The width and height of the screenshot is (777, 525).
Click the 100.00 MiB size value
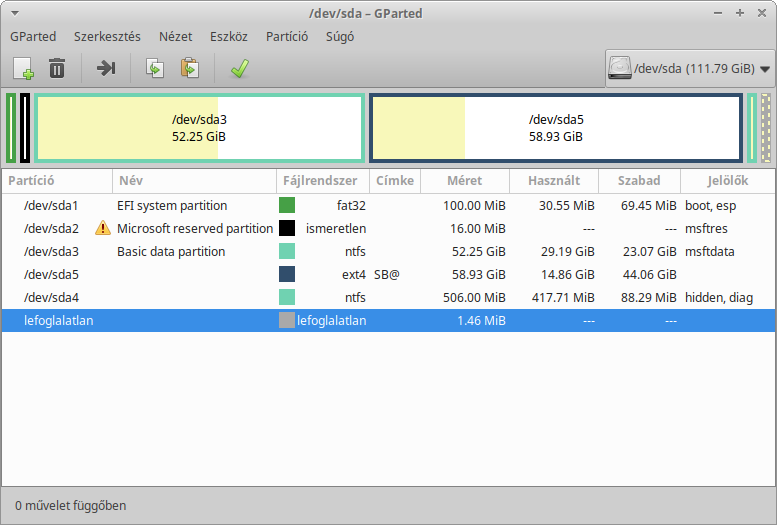(x=474, y=205)
